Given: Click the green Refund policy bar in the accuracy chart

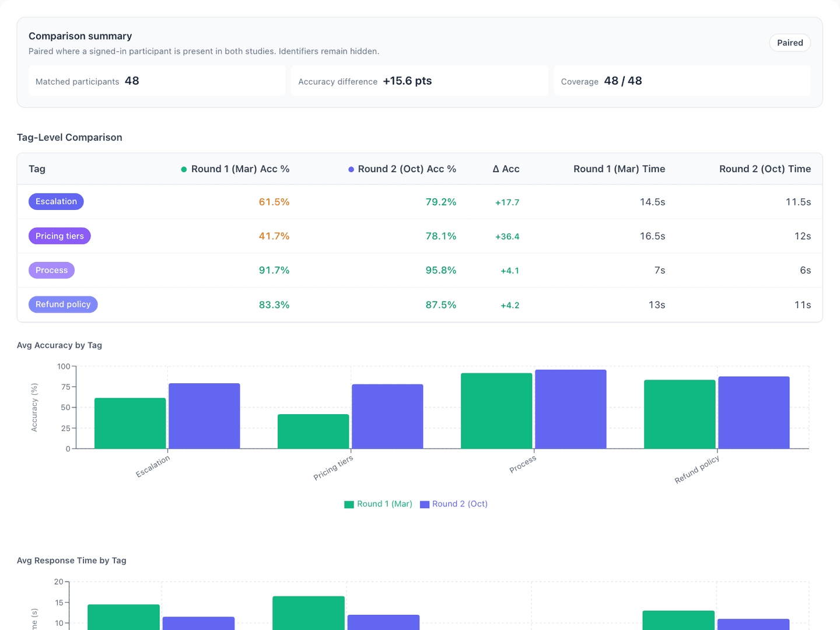Looking at the screenshot, I should [x=680, y=414].
